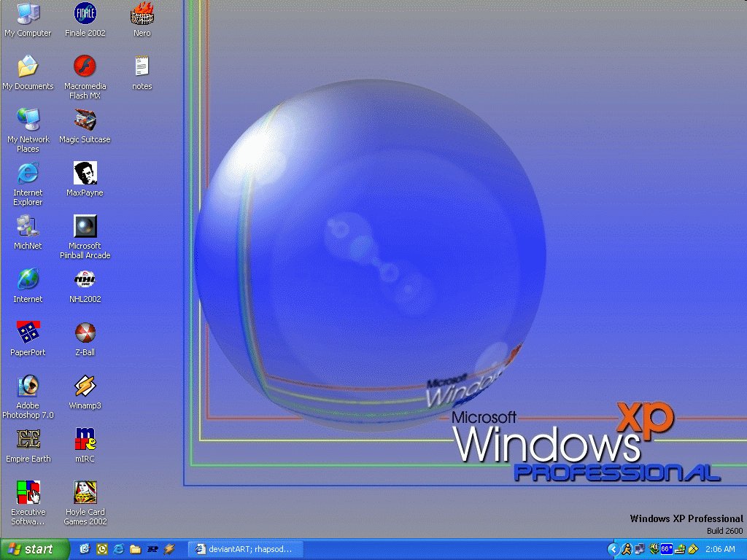Click the dark XP icon in Quick Launch
This screenshot has width=747, height=560.
point(152,549)
